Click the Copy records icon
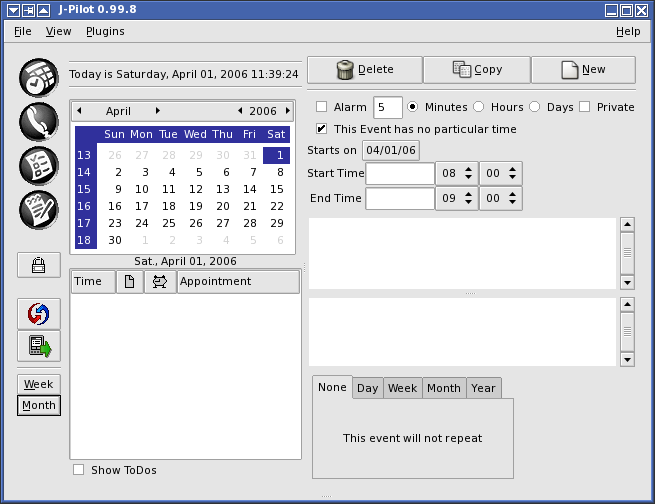This screenshot has height=504, width=655. tap(462, 69)
